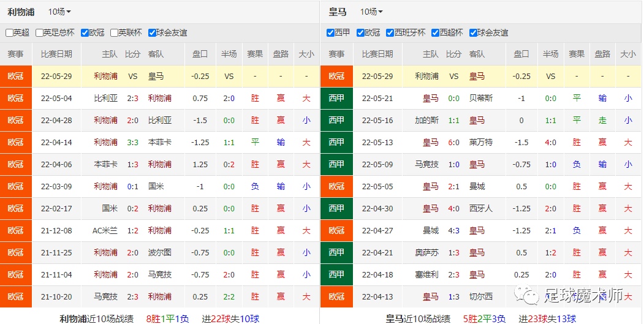The height and width of the screenshot is (324, 644).
Task: Uncheck 球会友谊 in the Liverpool panel
Action: (x=152, y=33)
